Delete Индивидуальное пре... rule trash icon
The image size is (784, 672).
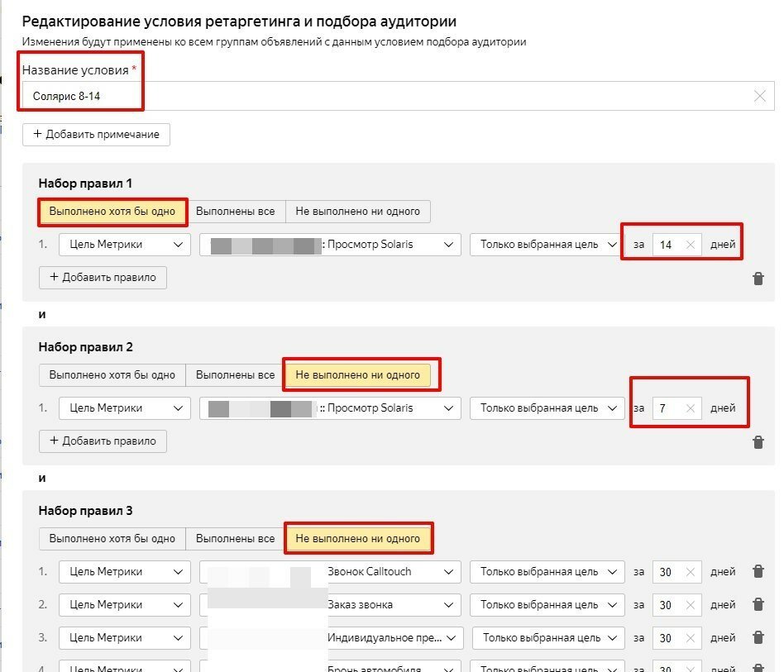[x=758, y=637]
